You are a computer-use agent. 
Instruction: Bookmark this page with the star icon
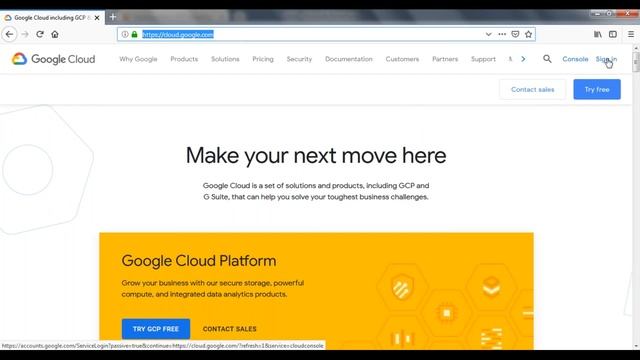tap(529, 34)
